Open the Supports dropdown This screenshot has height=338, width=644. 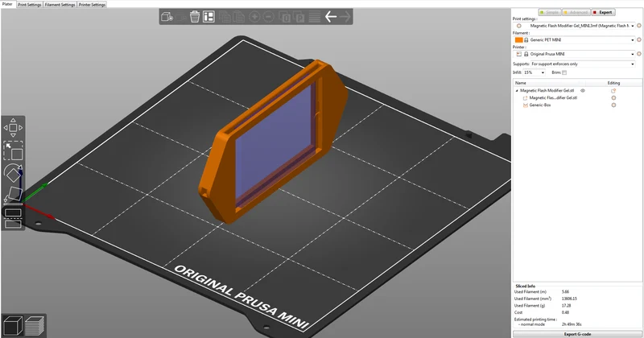(x=633, y=64)
